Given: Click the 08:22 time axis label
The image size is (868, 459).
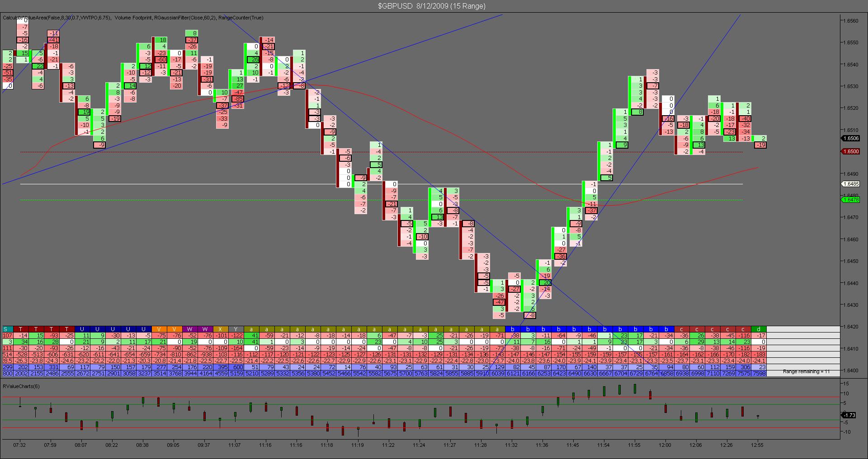Looking at the screenshot, I should [112, 445].
